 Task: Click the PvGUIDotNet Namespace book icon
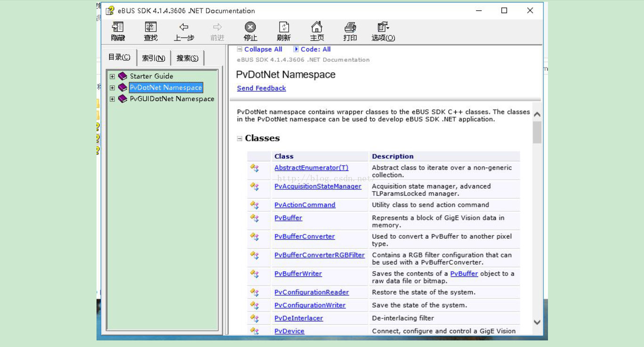(x=122, y=98)
